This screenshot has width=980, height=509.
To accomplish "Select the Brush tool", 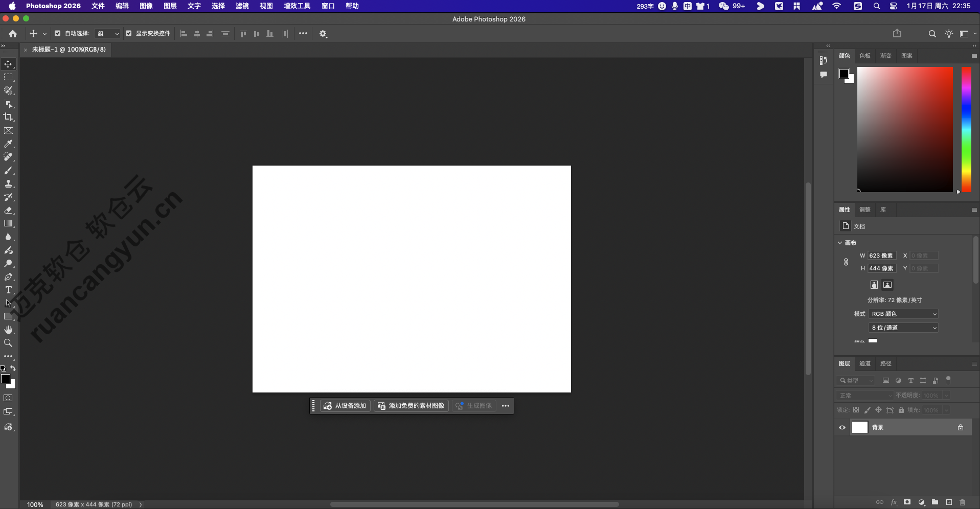I will (x=8, y=171).
